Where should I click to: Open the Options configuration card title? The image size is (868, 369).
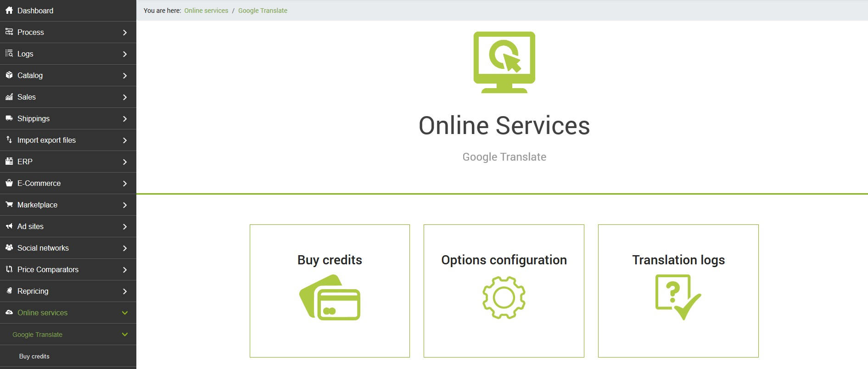504,260
